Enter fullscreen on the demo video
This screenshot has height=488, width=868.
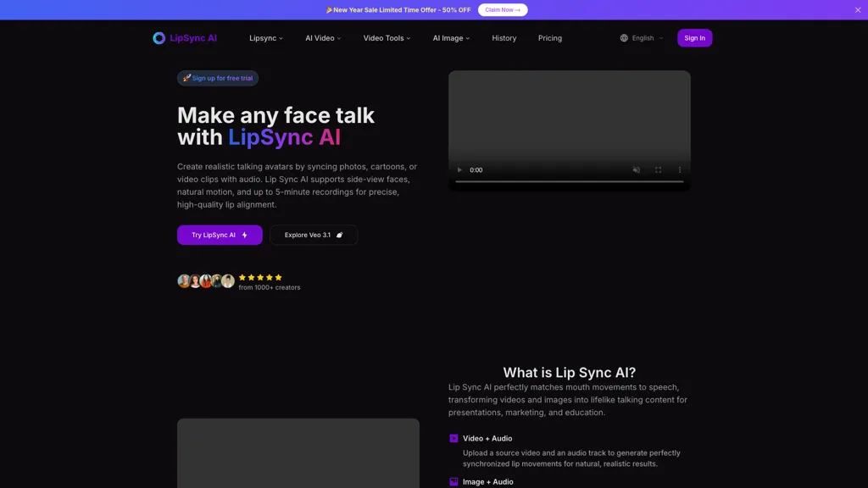[659, 169]
